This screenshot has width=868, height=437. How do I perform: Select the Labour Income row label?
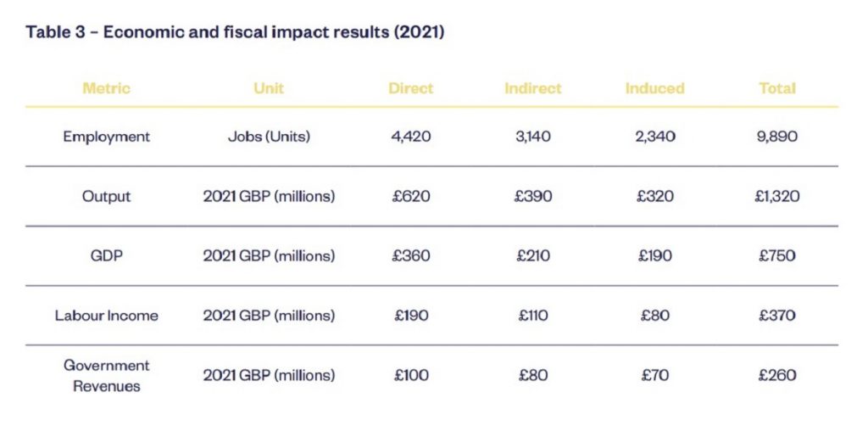click(107, 316)
